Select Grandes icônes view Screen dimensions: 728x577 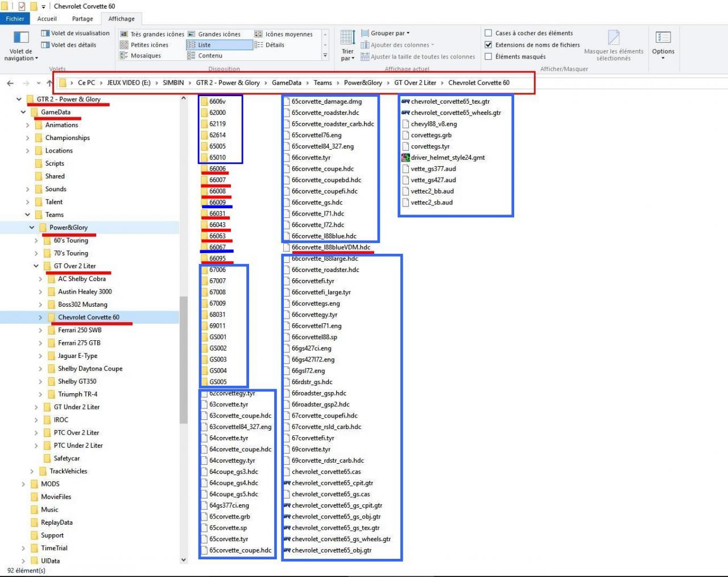[x=214, y=34]
